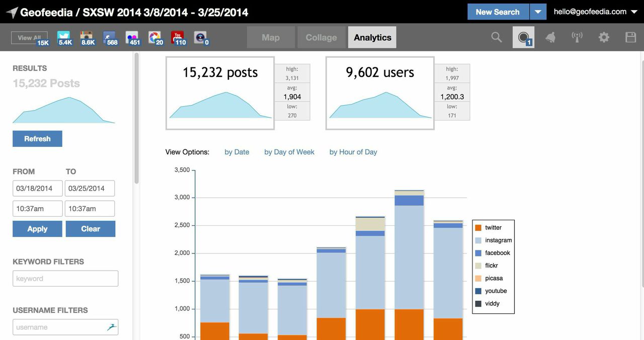This screenshot has height=340, width=644.
Task: View chart by Day of Week
Action: [x=289, y=152]
